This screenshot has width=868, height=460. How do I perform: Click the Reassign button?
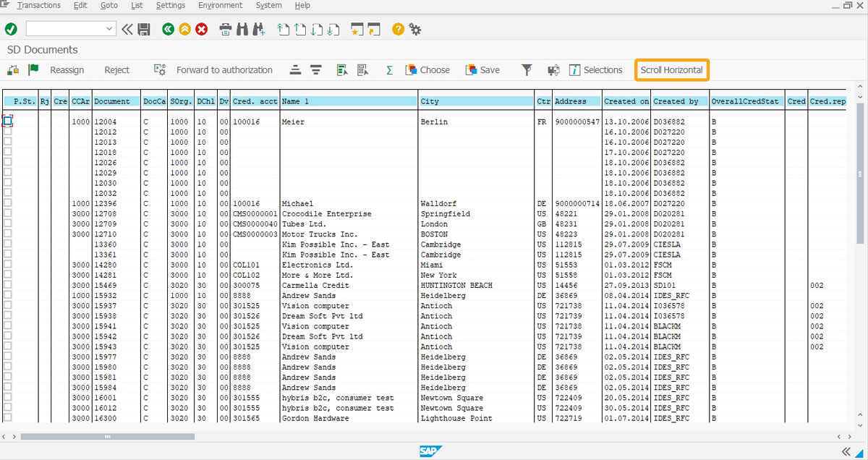67,70
